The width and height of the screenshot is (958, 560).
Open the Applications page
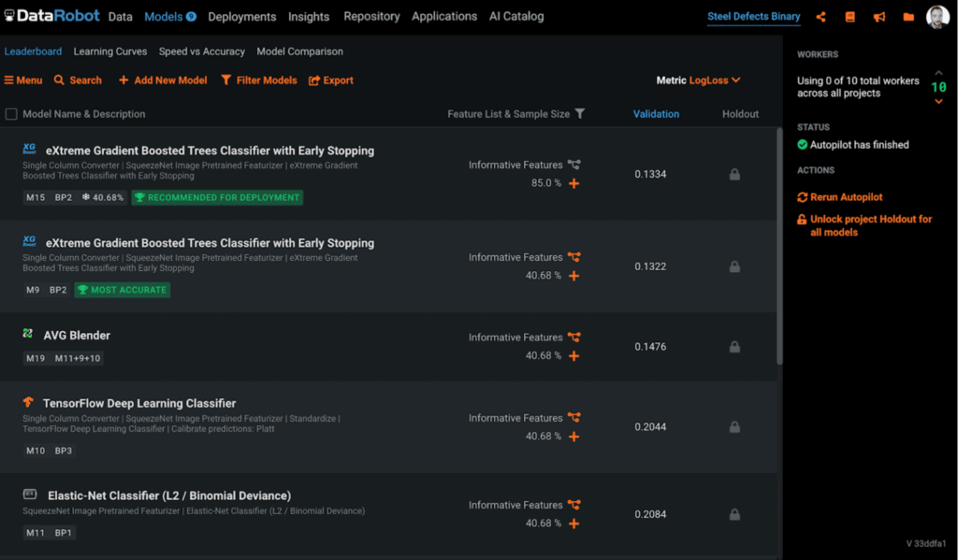(444, 17)
